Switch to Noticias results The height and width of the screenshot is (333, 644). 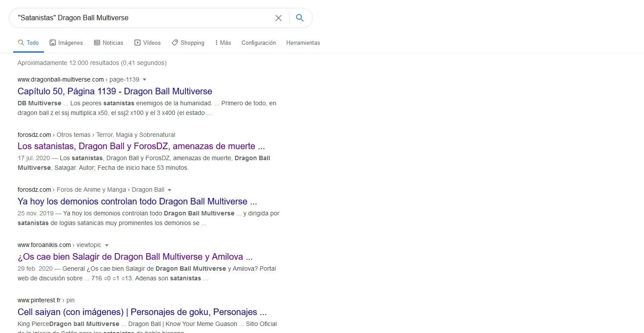click(x=109, y=43)
